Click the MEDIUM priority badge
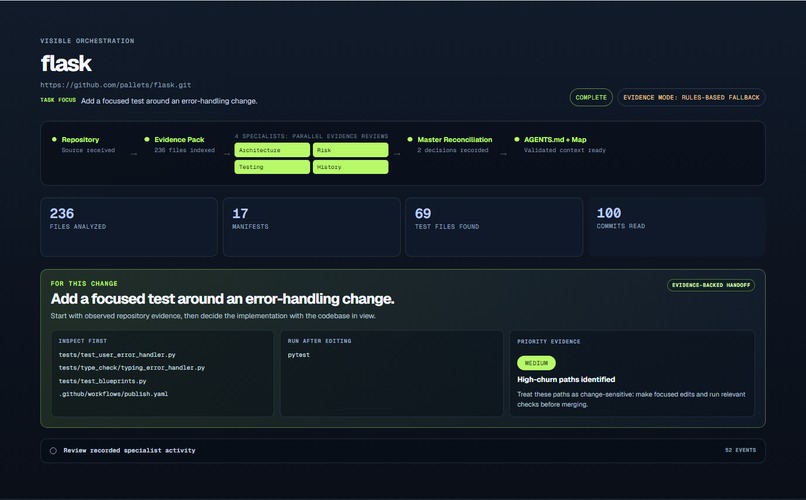Screen dimensions: 806x500 (536, 363)
